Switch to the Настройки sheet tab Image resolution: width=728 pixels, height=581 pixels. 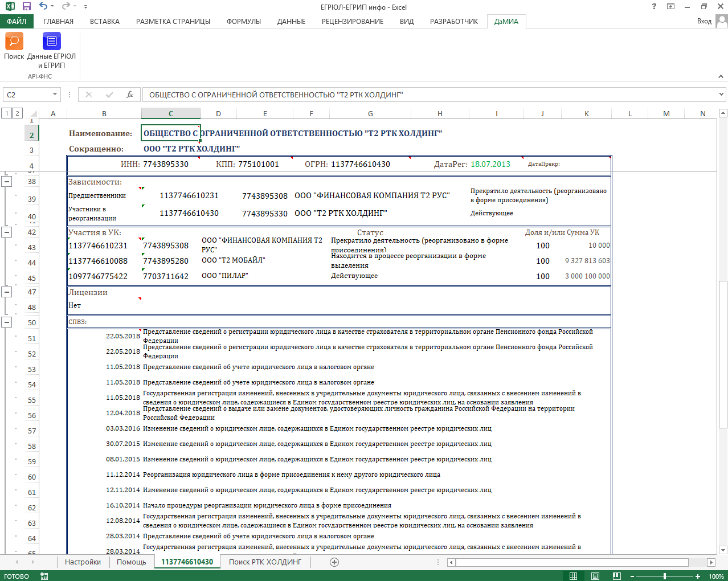coord(83,562)
